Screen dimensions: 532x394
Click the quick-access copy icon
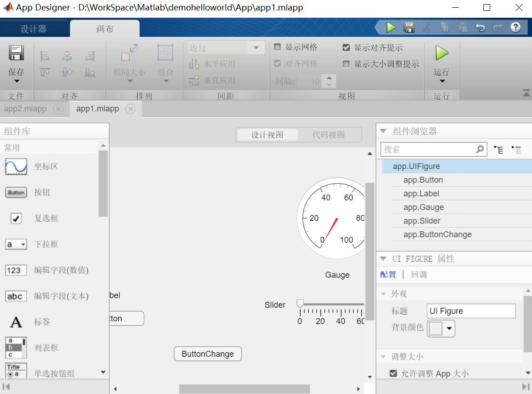pyautogui.click(x=444, y=27)
